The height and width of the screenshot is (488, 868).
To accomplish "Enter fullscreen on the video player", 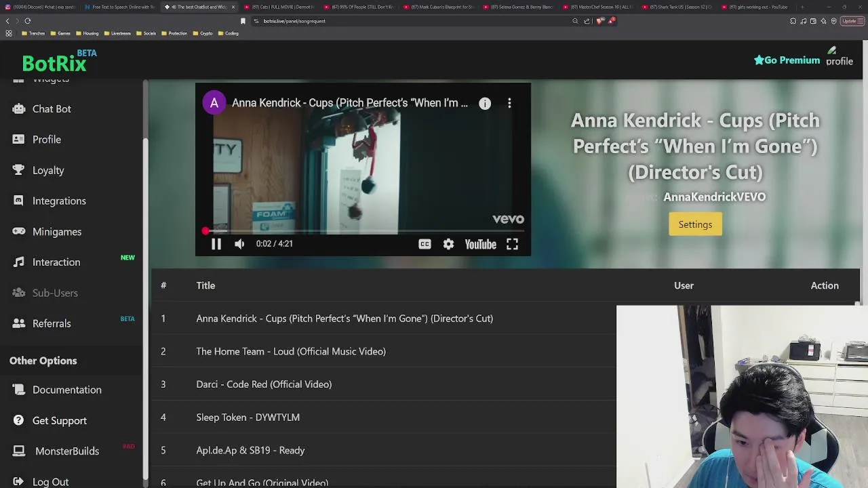I will point(512,244).
